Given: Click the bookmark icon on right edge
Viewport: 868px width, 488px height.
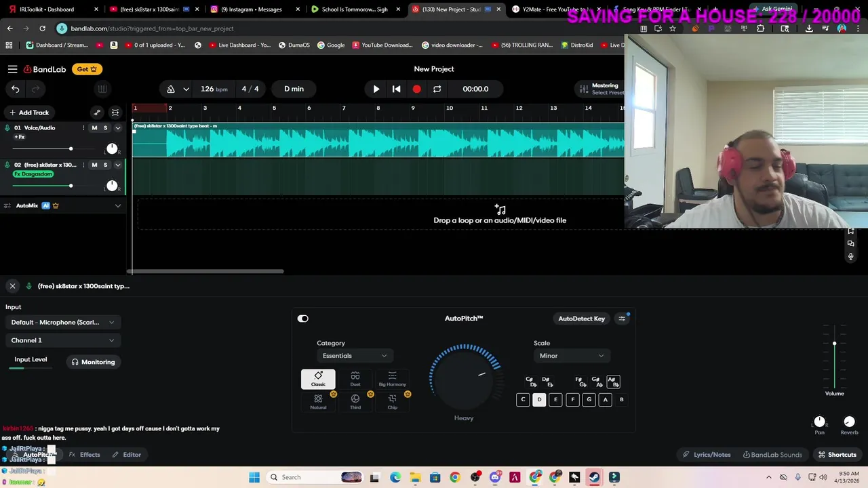Looking at the screenshot, I should (x=850, y=231).
